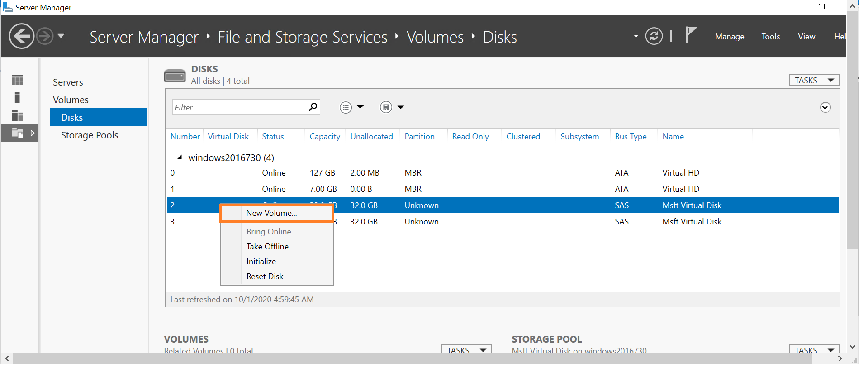Click into the Filter text box
The height and width of the screenshot is (367, 868).
240,108
